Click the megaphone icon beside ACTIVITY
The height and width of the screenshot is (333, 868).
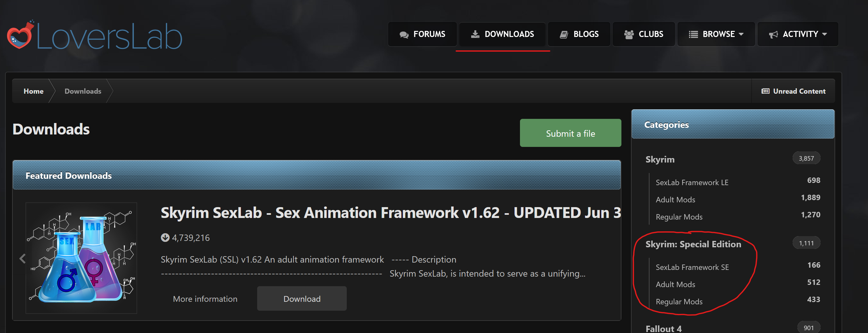coord(773,34)
